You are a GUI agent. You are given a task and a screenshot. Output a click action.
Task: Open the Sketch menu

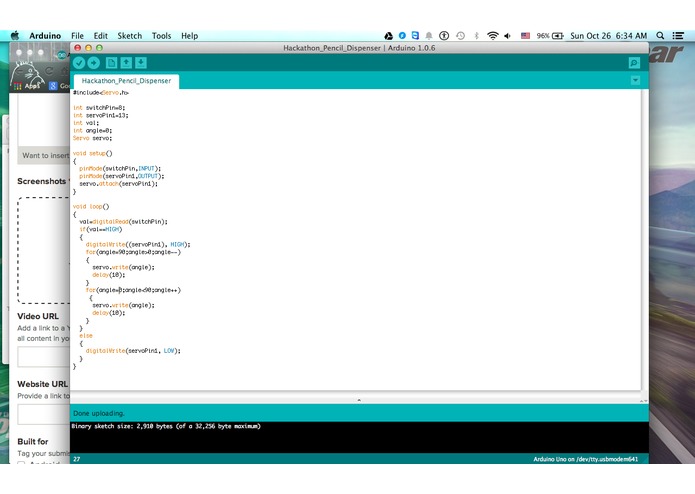pos(129,36)
